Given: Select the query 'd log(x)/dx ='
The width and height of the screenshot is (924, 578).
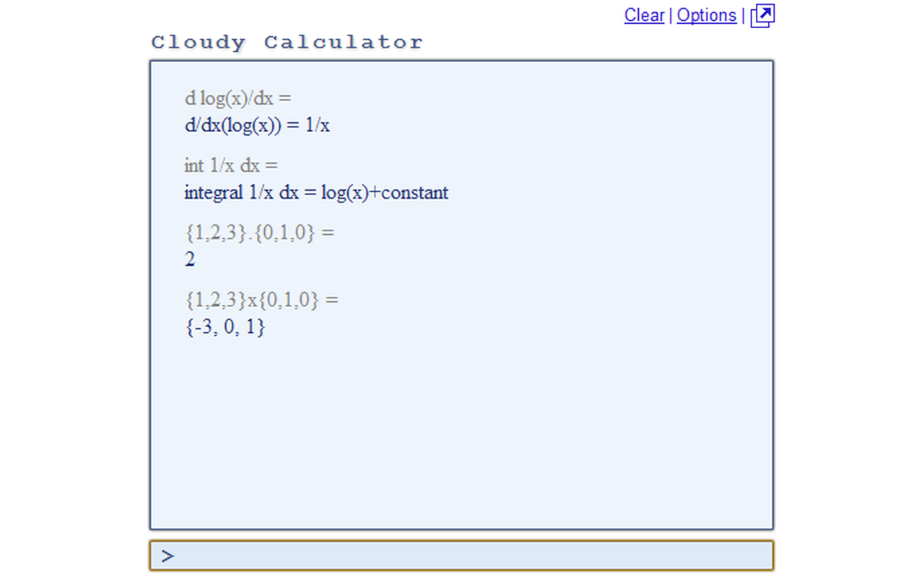Looking at the screenshot, I should (x=237, y=98).
